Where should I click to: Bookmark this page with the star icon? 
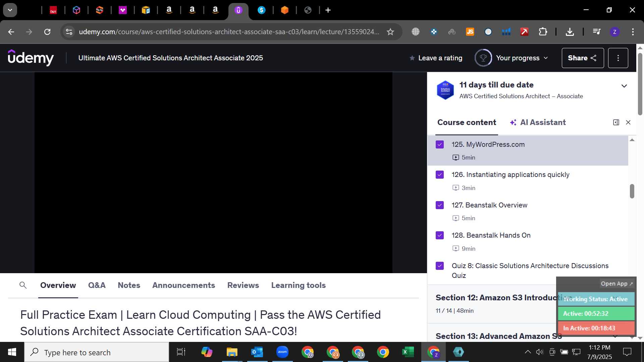point(390,32)
